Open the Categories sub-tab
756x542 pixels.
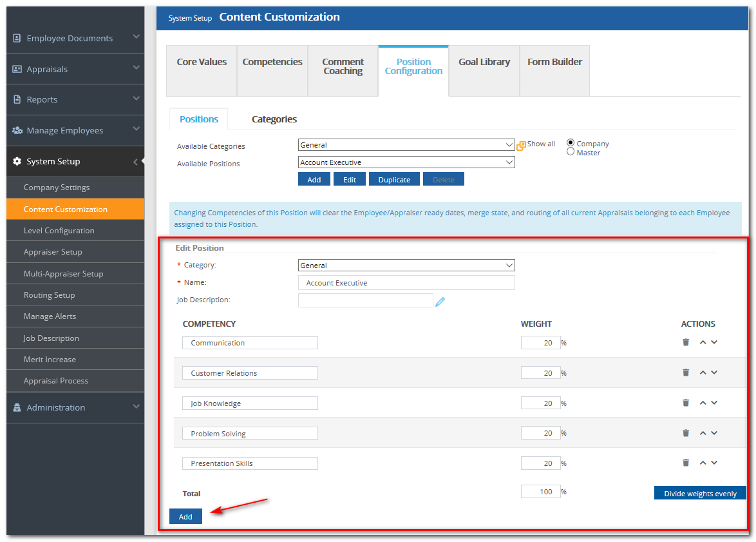click(274, 119)
